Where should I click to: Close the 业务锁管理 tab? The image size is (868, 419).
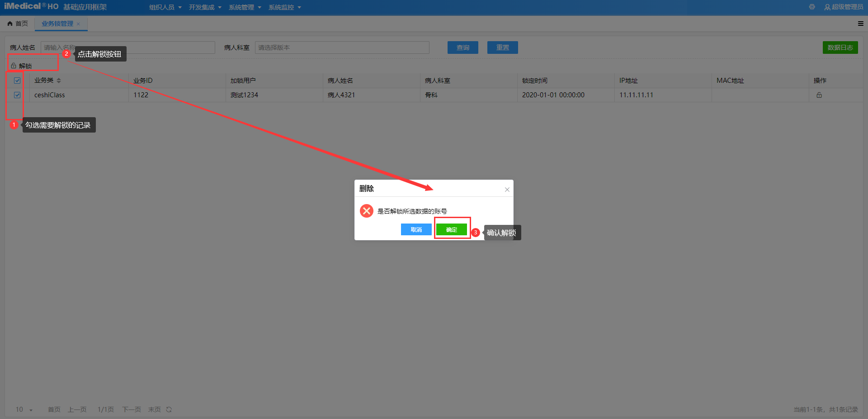(x=78, y=24)
